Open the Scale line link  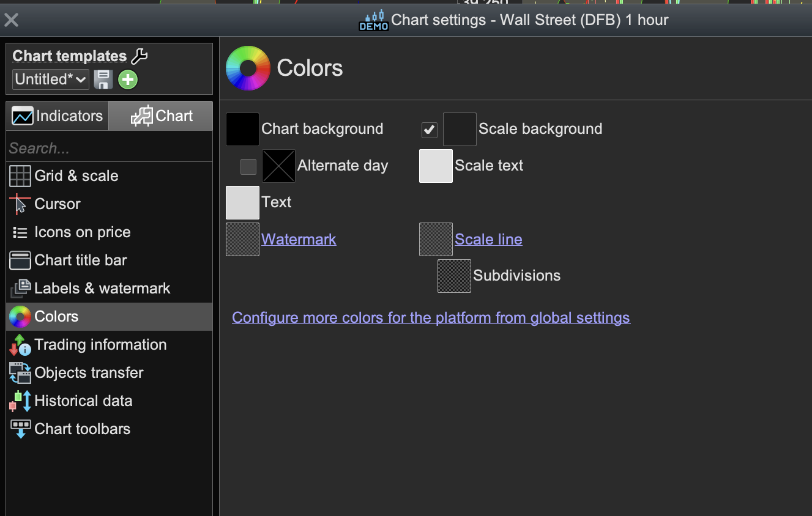(x=488, y=239)
